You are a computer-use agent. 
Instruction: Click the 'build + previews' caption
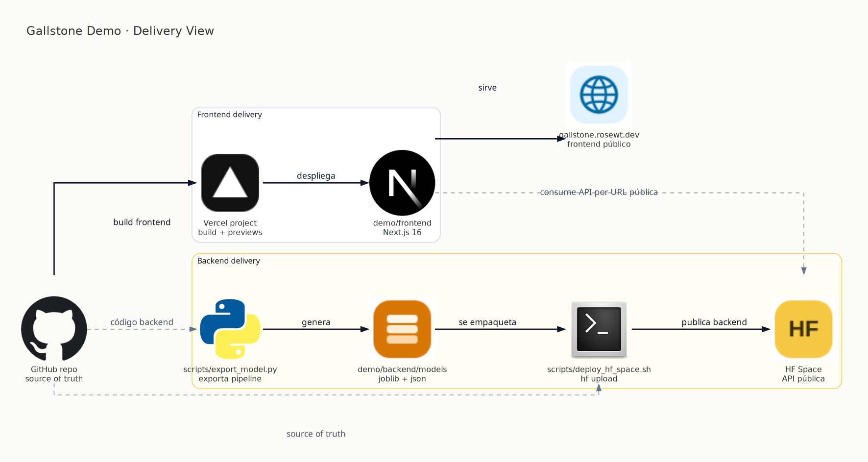(x=230, y=232)
